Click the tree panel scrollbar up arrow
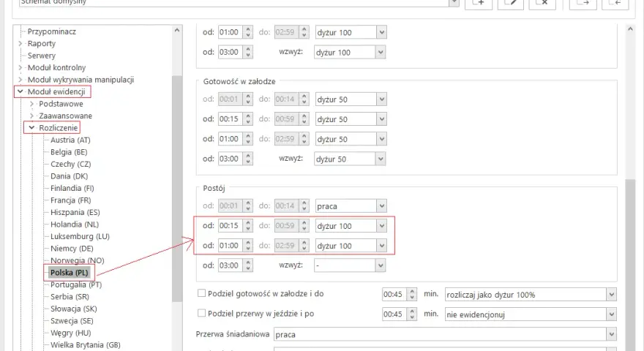Image resolution: width=644 pixels, height=351 pixels. click(177, 30)
